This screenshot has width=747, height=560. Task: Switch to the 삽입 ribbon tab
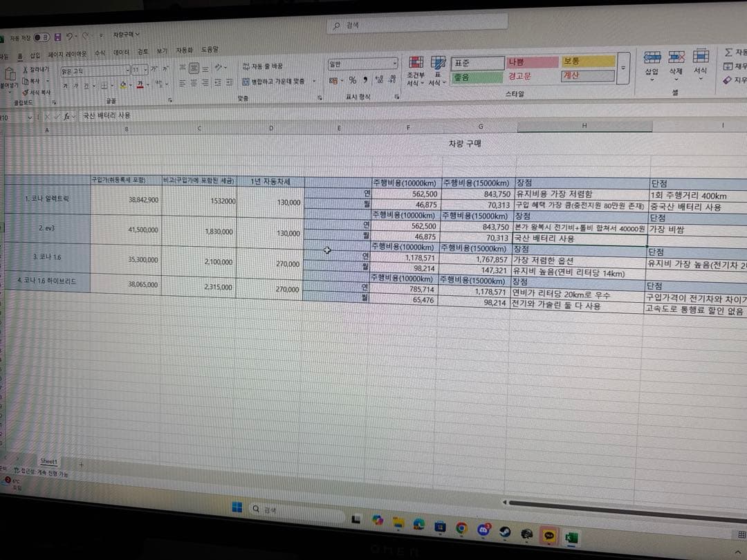(35, 55)
